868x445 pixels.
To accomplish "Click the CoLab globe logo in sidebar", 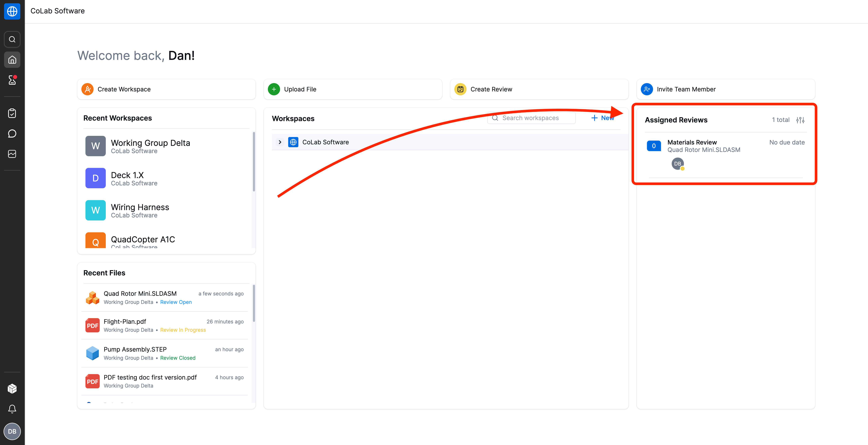I will click(12, 11).
